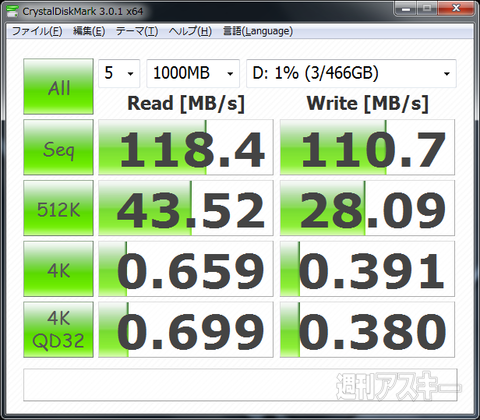Open the 1000MB test size dropdown
The image size is (480, 420).
[193, 73]
